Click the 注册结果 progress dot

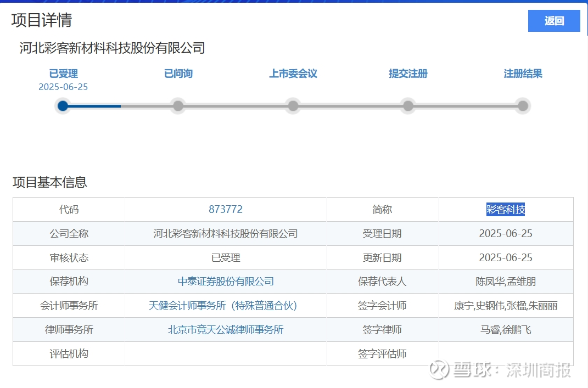click(523, 106)
